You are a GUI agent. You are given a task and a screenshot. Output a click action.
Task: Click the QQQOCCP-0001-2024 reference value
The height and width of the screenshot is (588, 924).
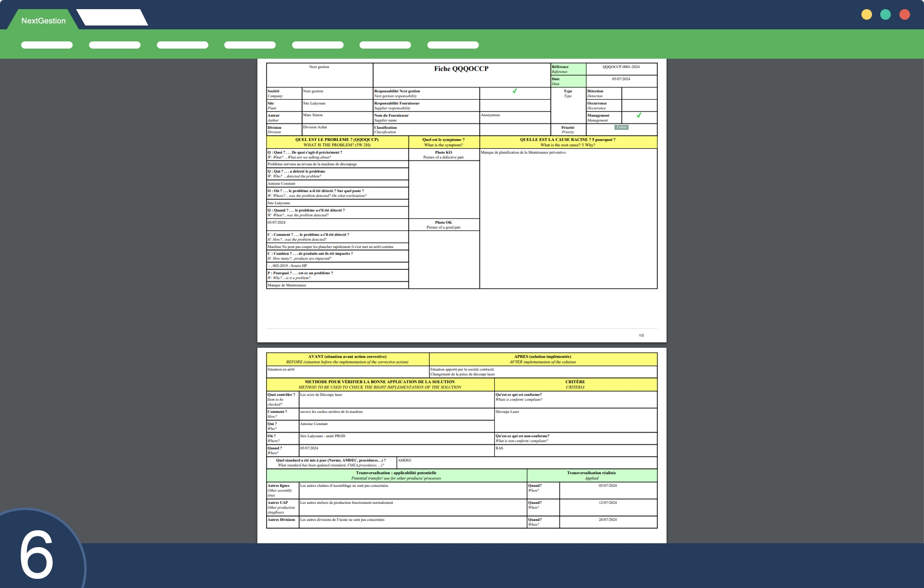tap(621, 67)
